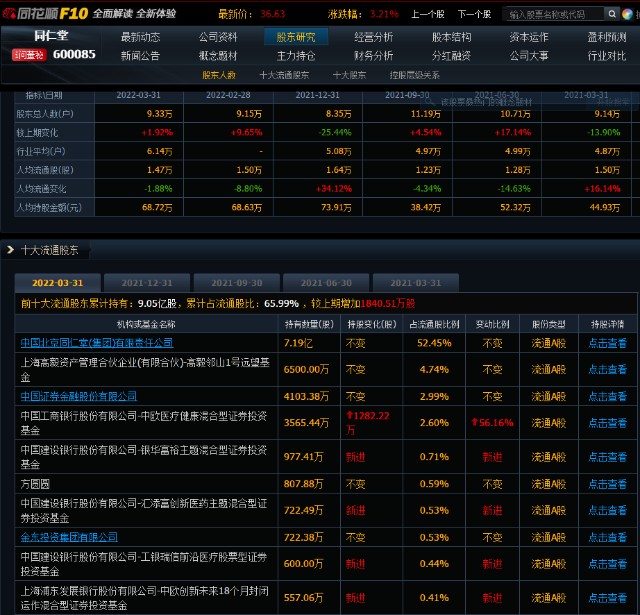
Task: Open 金东投资集团有限公司 link
Action: [69, 537]
